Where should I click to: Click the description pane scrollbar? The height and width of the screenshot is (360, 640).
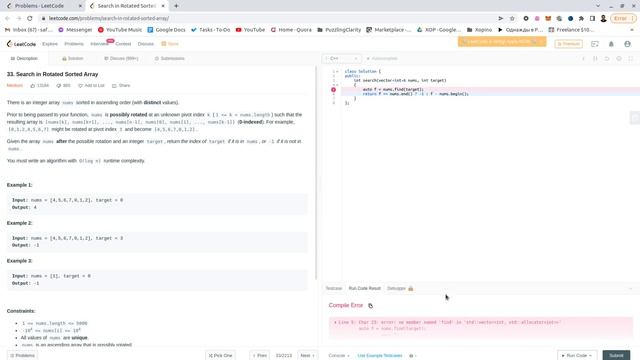tap(316, 173)
